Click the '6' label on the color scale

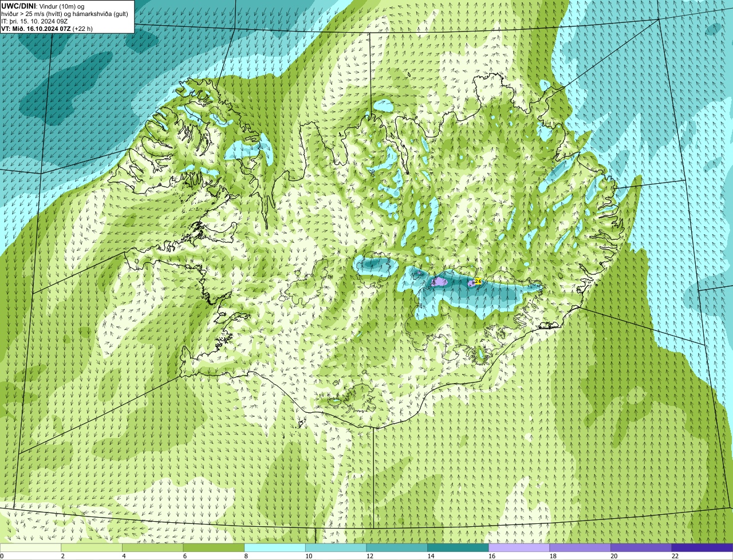pyautogui.click(x=185, y=556)
